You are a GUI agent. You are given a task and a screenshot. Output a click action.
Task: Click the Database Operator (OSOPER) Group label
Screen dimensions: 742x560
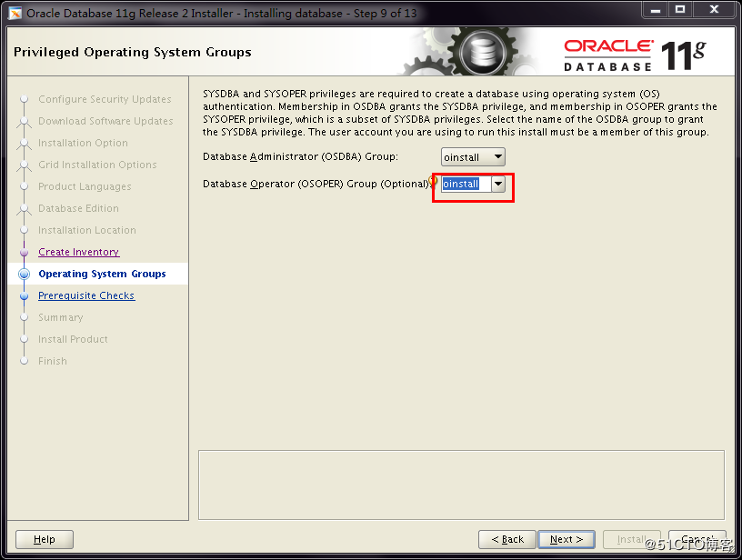coord(316,184)
